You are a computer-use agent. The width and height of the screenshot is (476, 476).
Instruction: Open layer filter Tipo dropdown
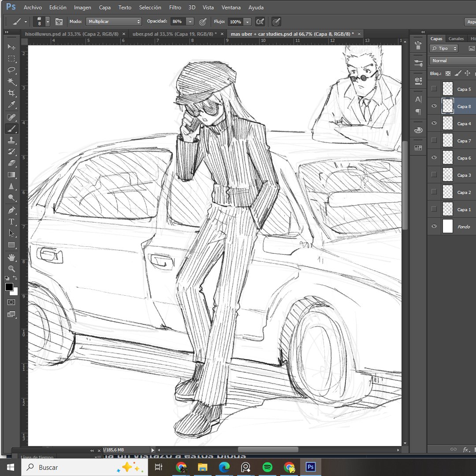(x=444, y=48)
